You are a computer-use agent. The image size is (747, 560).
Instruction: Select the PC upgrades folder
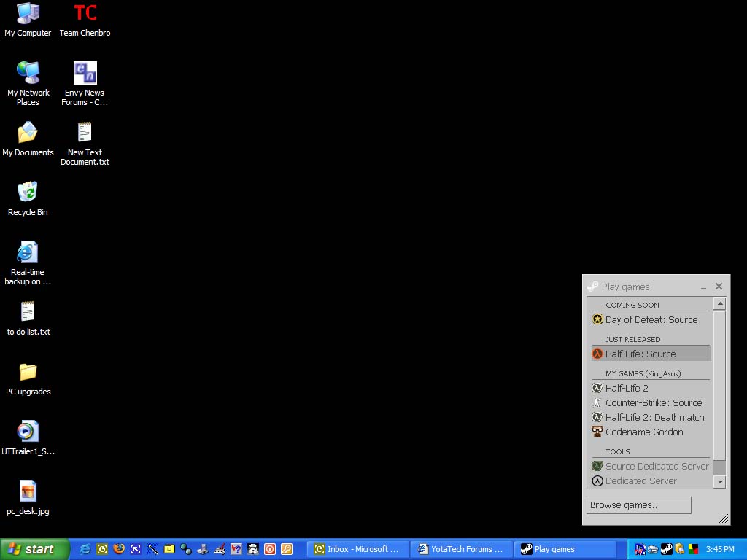tap(28, 378)
